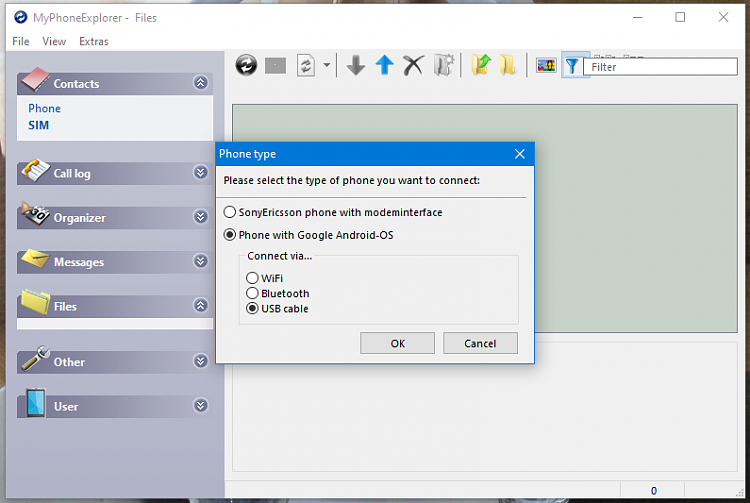
Task: Click the Other wrench icon
Action: pos(35,358)
